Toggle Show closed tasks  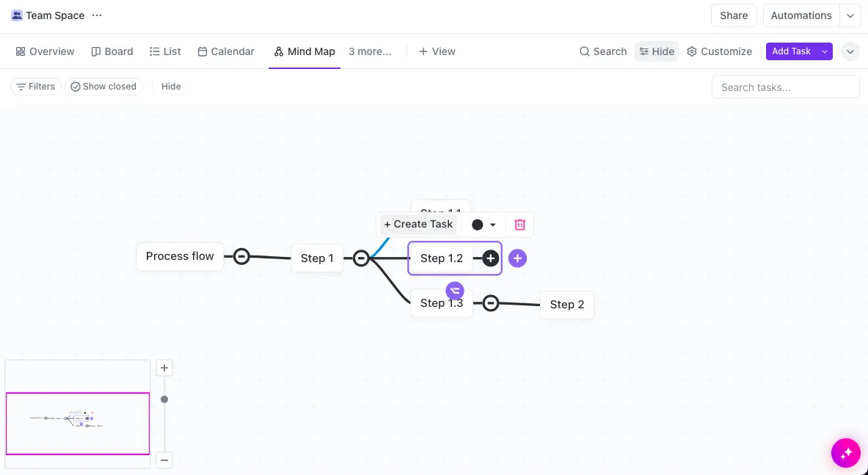(x=103, y=87)
